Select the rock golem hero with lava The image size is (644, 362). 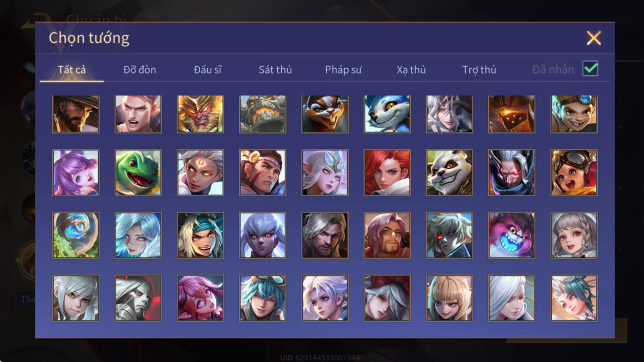pyautogui.click(x=262, y=114)
